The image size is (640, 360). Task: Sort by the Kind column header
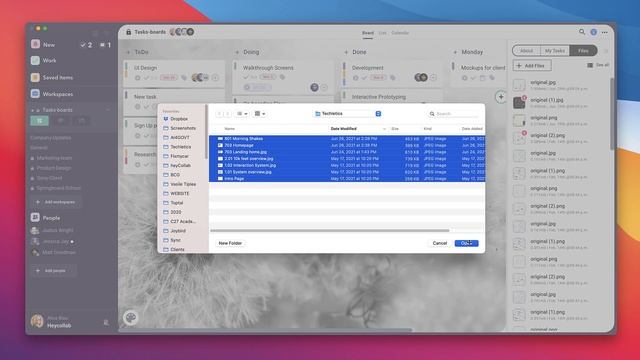(x=427, y=129)
